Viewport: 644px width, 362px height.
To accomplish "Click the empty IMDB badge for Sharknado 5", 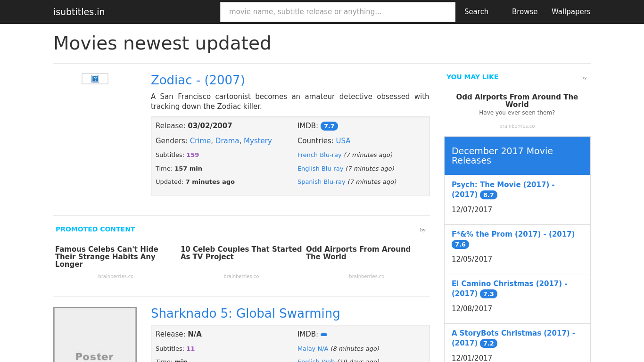I will [x=324, y=335].
